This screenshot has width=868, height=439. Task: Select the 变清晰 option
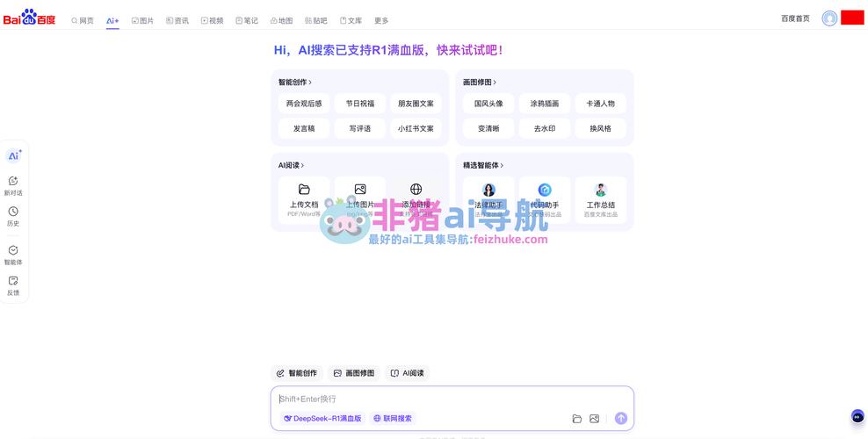pos(488,128)
